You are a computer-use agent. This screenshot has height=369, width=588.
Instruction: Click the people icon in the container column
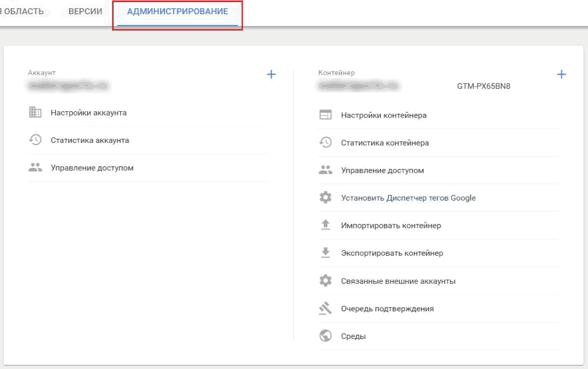326,170
